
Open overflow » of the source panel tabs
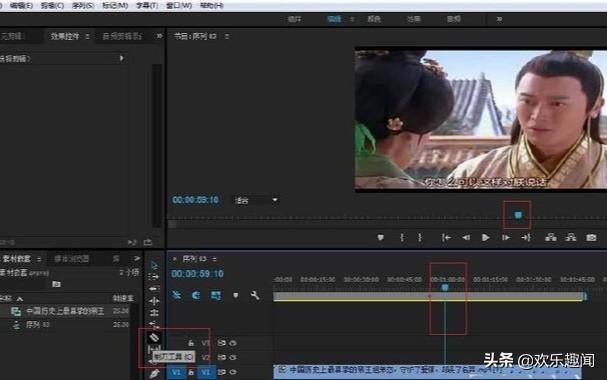[159, 36]
